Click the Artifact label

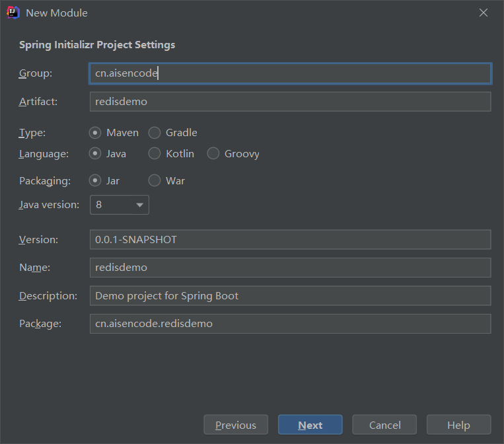point(38,102)
